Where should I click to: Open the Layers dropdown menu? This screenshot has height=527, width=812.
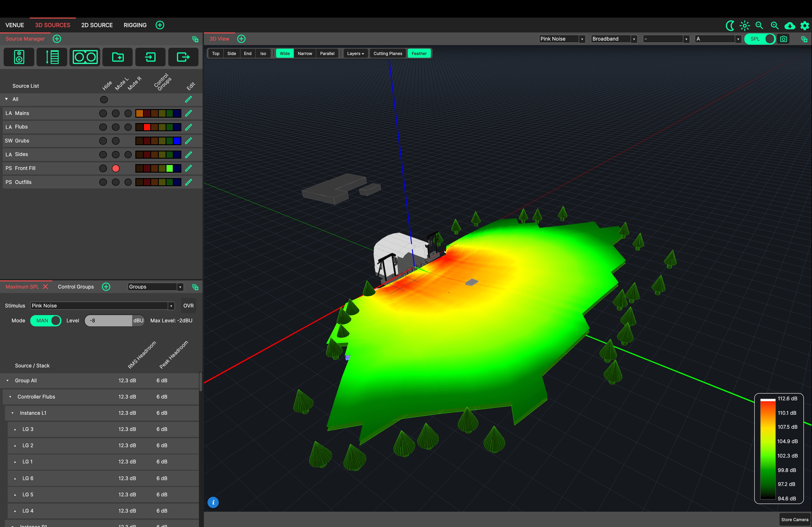(355, 53)
